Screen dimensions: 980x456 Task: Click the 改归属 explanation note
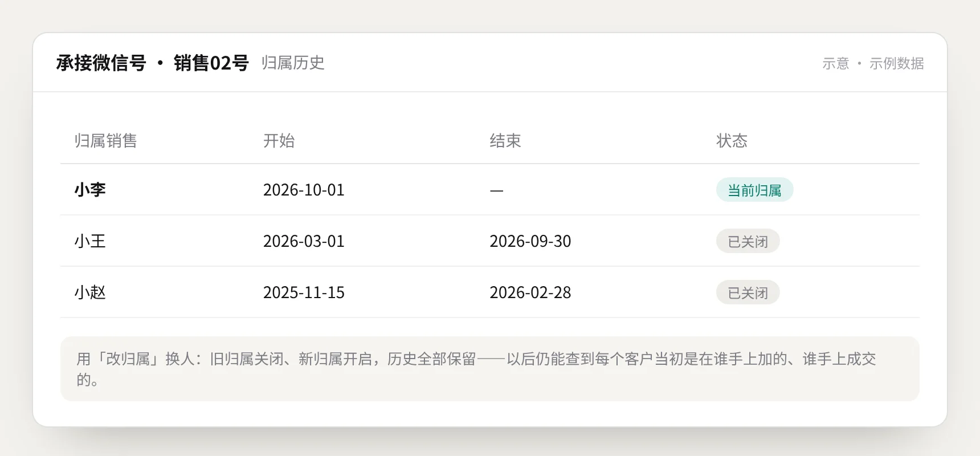pyautogui.click(x=490, y=369)
